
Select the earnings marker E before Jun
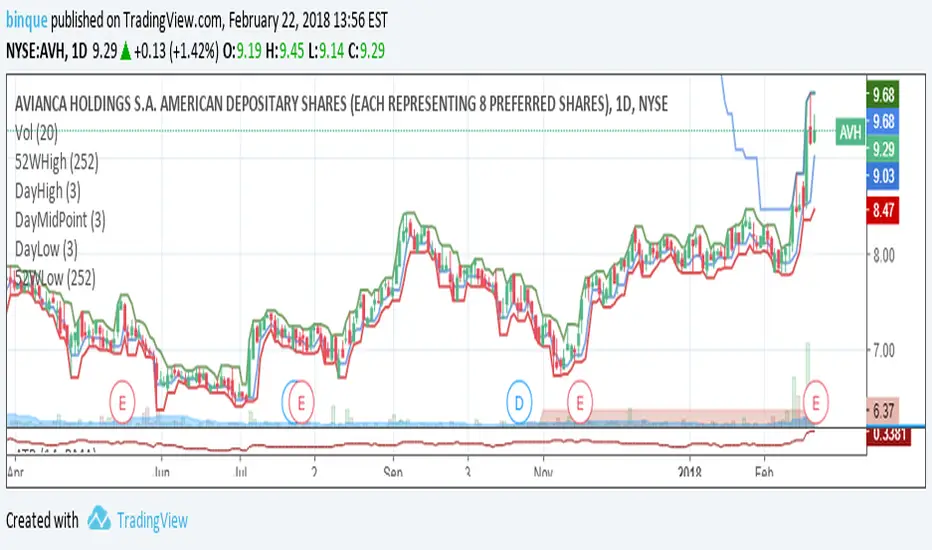122,404
